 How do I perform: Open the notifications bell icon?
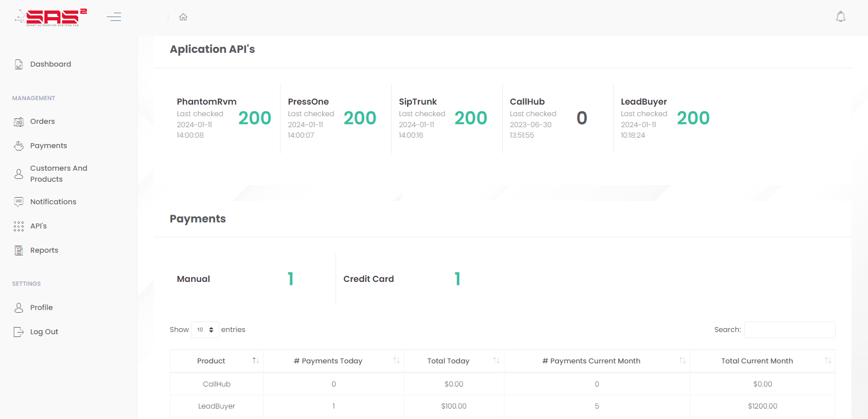click(x=840, y=17)
